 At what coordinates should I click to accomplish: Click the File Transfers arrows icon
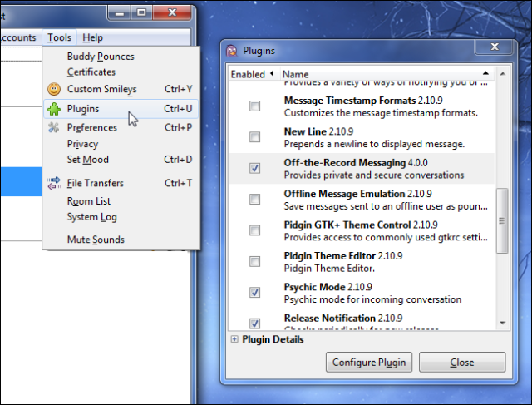pos(54,183)
